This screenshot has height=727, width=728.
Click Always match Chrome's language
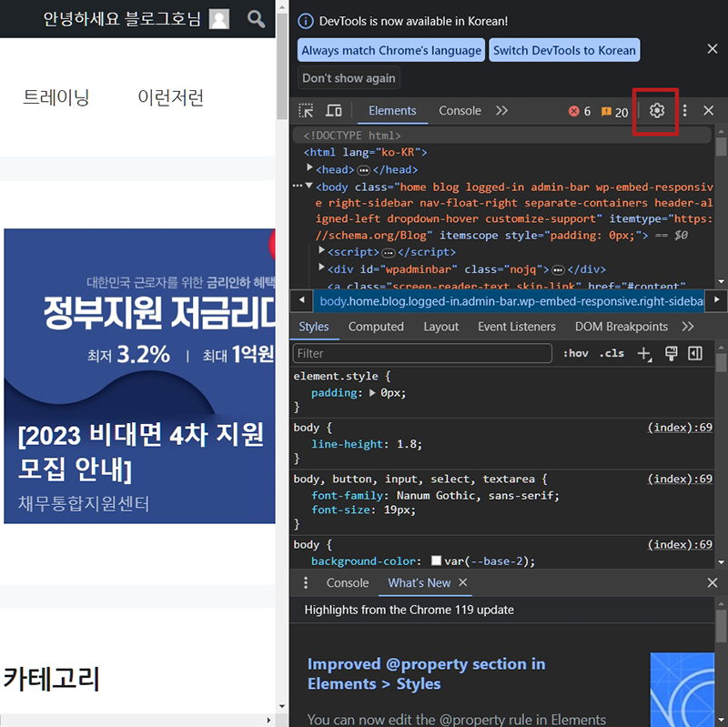pyautogui.click(x=391, y=50)
